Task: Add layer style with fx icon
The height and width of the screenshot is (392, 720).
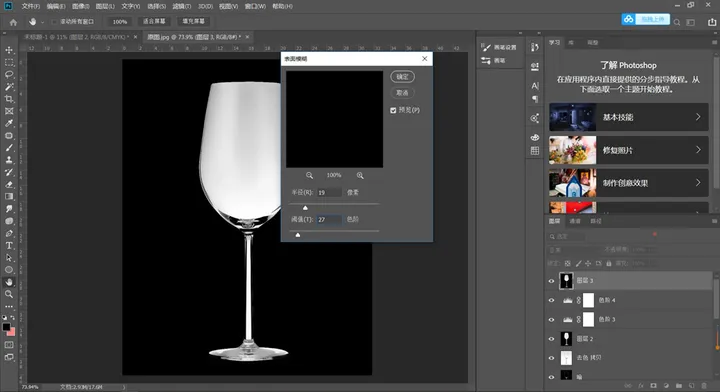Action: (641, 386)
